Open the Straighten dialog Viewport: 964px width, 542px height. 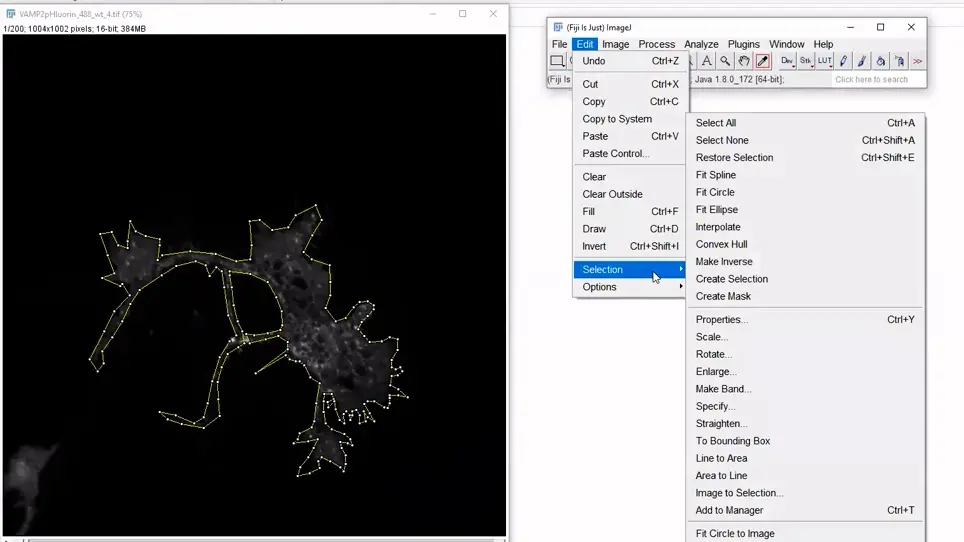coord(805,423)
